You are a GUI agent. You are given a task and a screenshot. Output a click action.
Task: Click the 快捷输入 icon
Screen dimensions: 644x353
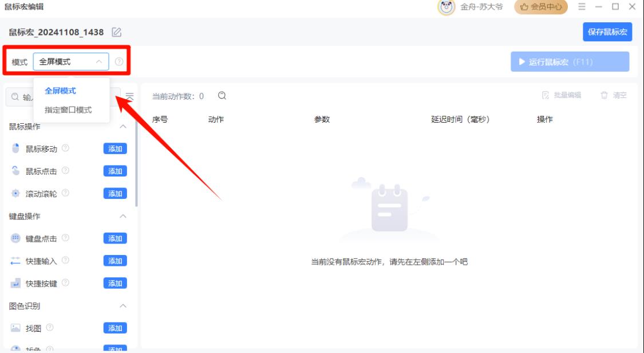(15, 261)
